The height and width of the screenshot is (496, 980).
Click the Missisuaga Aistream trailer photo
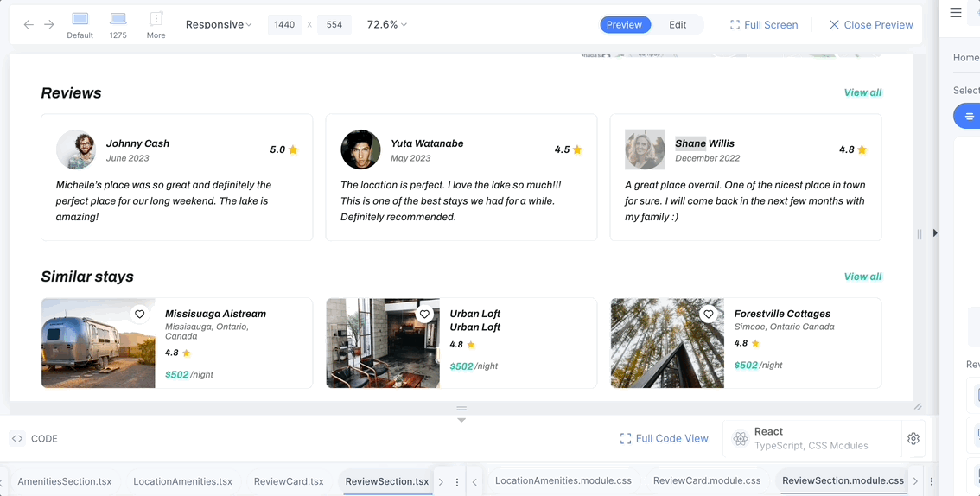(x=99, y=343)
